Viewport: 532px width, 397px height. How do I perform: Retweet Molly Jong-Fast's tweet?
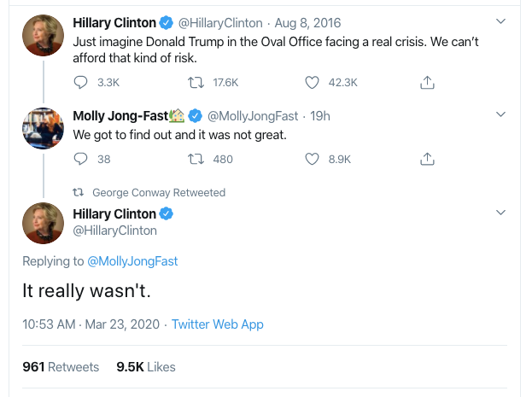point(194,159)
